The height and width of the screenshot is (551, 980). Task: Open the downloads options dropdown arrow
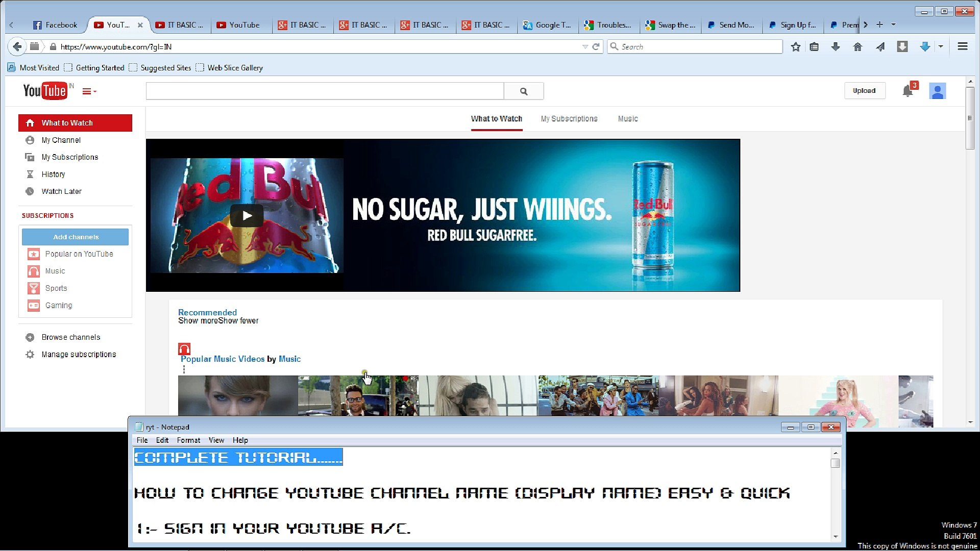[x=941, y=46]
